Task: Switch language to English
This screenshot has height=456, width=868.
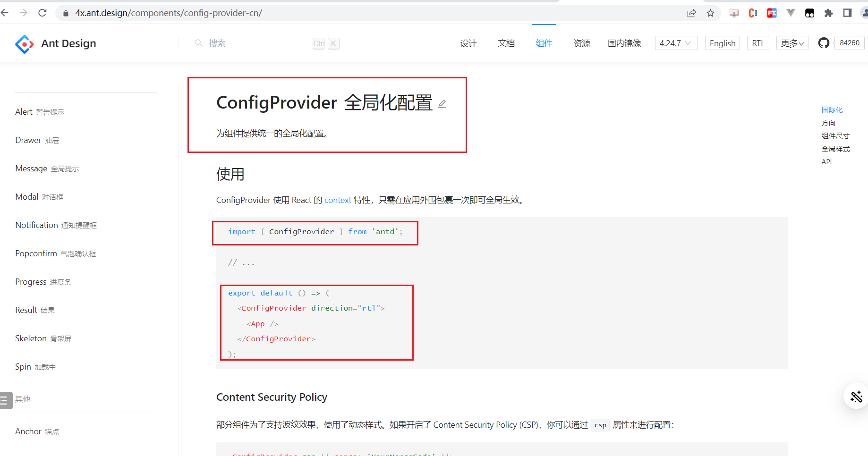Action: 722,43
